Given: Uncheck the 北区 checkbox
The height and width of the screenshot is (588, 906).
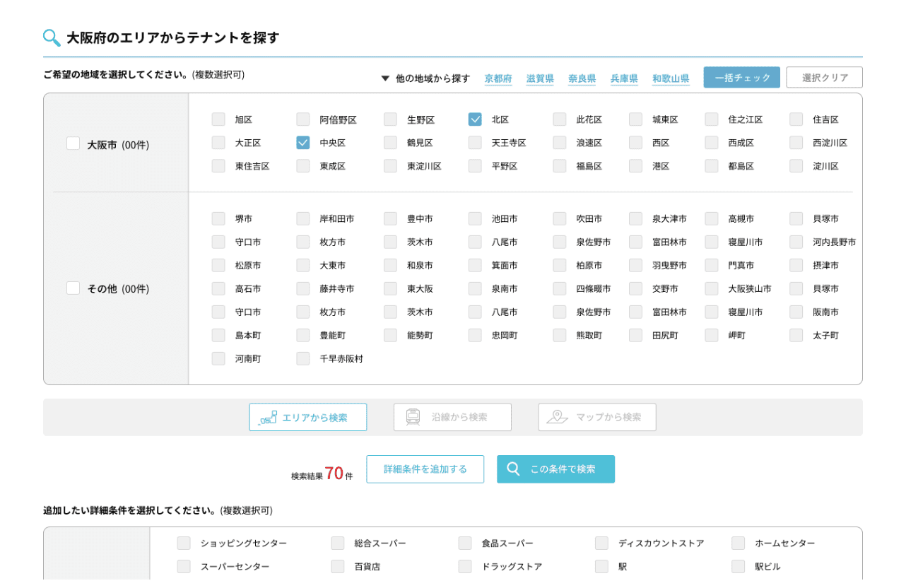Looking at the screenshot, I should (x=475, y=119).
